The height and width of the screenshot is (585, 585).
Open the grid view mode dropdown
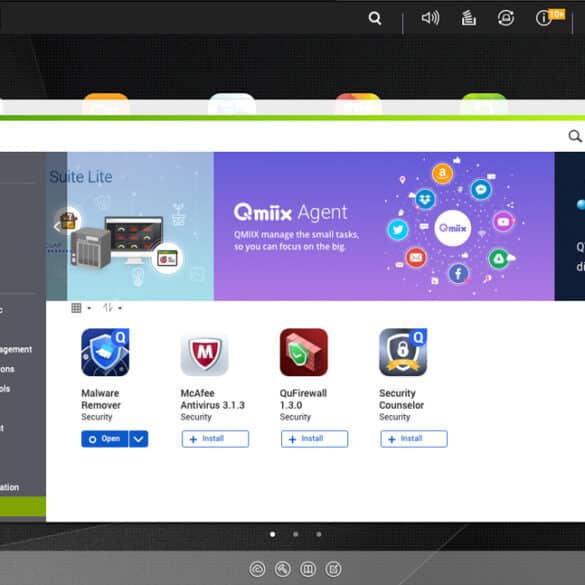pyautogui.click(x=81, y=308)
